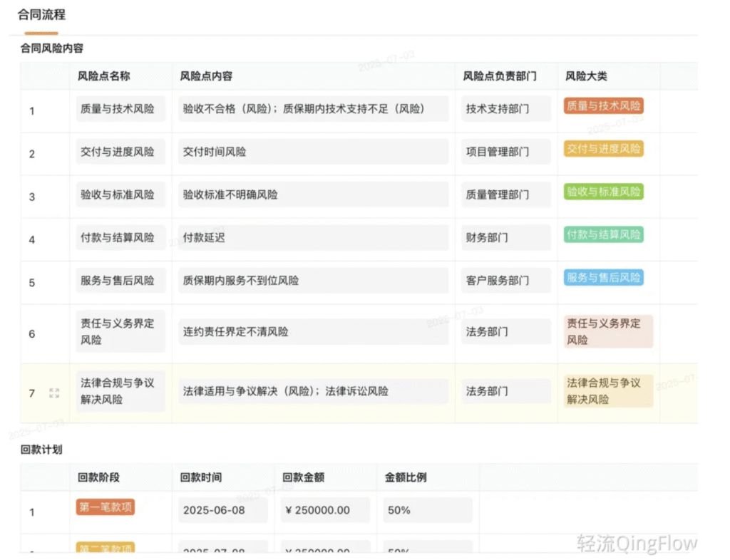Image resolution: width=730 pixels, height=560 pixels.
Task: Select the yellow 交付与进度风险 category tag
Action: (x=603, y=149)
